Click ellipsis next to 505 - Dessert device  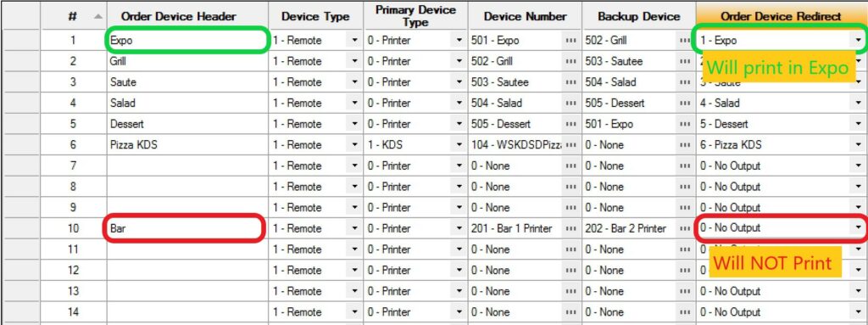(x=570, y=124)
